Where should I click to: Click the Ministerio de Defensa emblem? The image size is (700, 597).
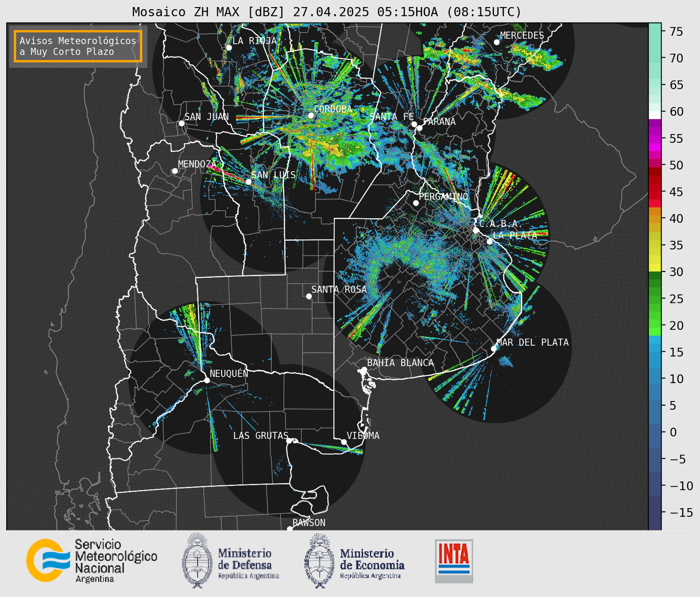point(197,560)
